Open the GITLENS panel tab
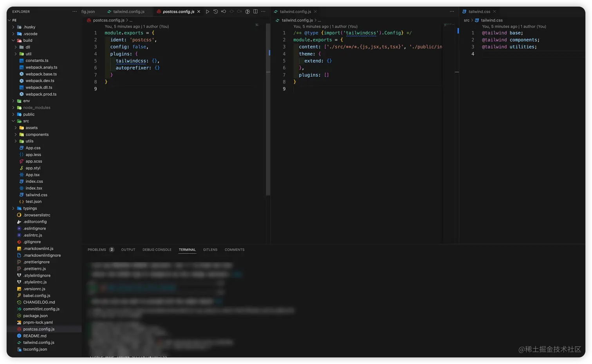This screenshot has width=592, height=364. pos(210,250)
